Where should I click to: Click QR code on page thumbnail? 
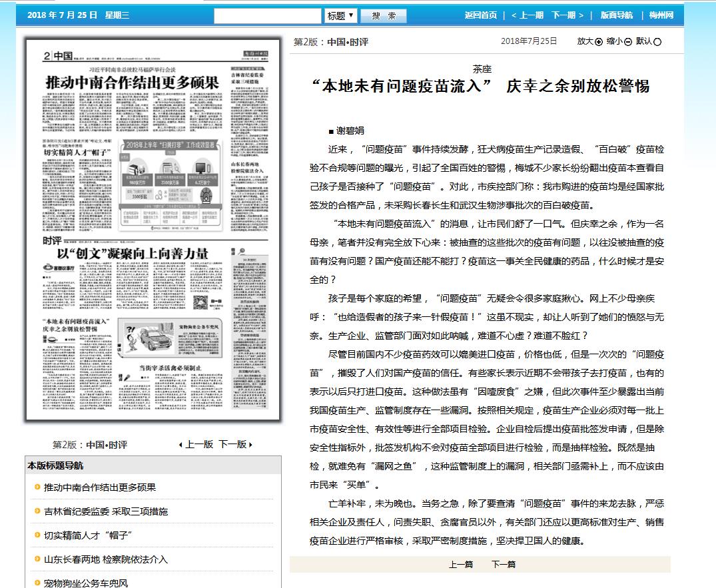[200, 302]
